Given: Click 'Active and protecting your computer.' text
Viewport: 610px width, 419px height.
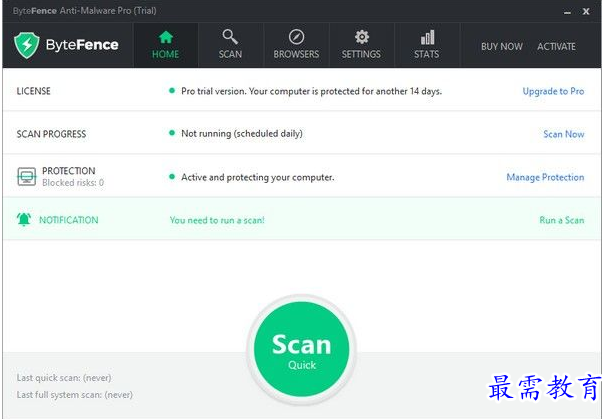Looking at the screenshot, I should [x=258, y=177].
